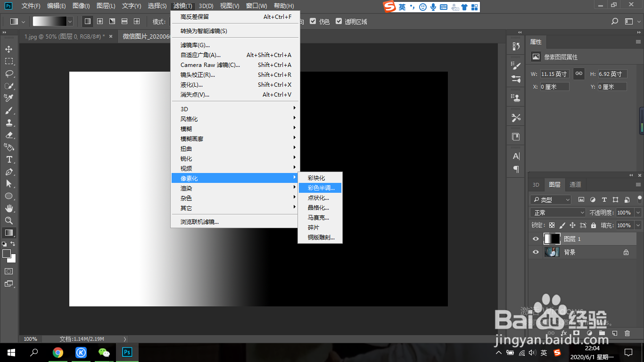
Task: Open the 图像(I) menu
Action: [81, 6]
